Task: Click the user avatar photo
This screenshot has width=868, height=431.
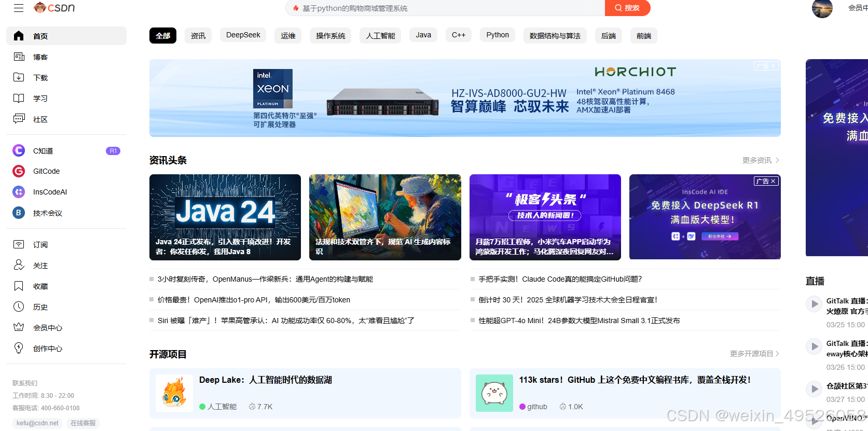Action: [822, 8]
